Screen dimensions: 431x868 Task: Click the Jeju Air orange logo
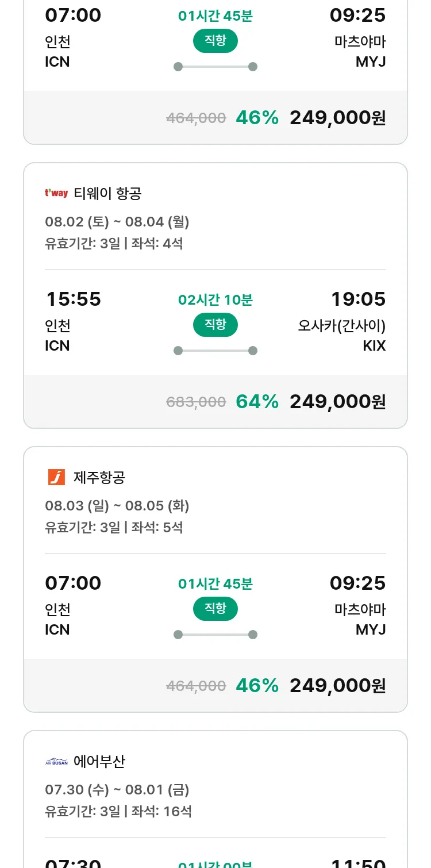pos(56,477)
